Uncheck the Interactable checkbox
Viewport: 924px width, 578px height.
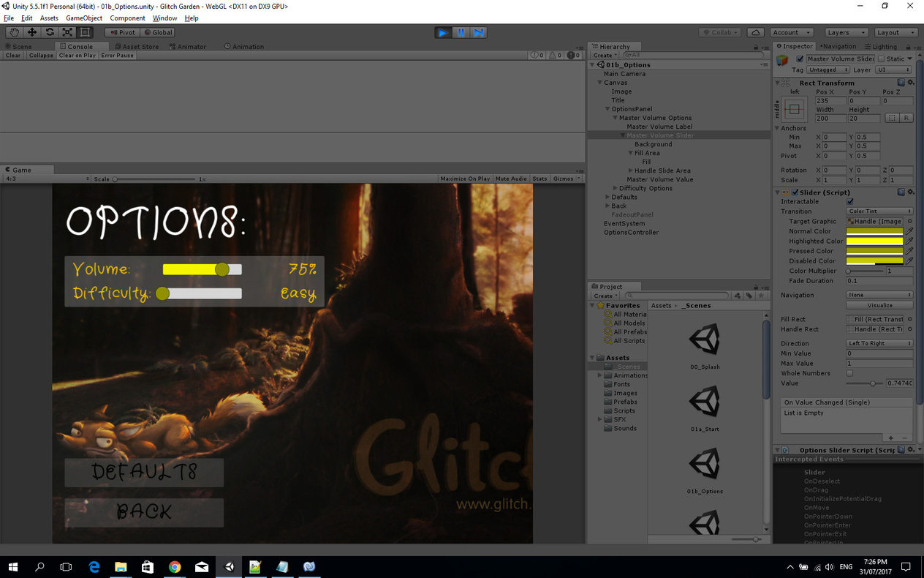click(849, 202)
